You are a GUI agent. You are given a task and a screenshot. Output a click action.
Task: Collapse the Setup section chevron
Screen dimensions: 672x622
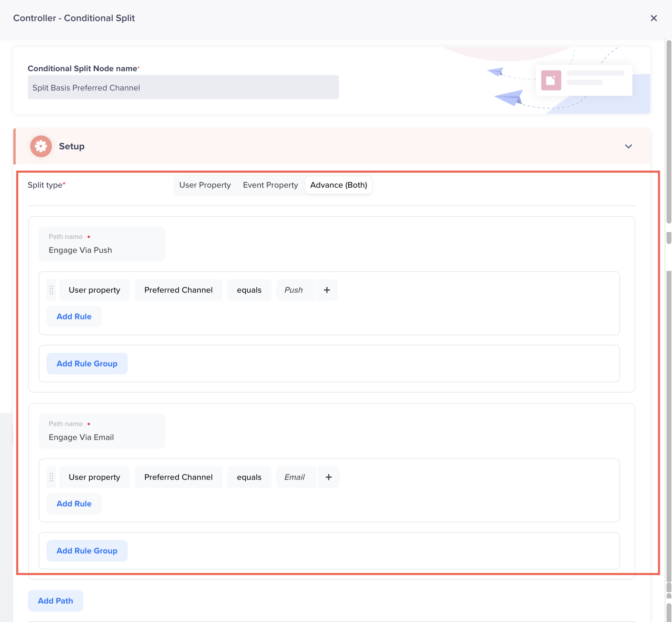click(629, 146)
